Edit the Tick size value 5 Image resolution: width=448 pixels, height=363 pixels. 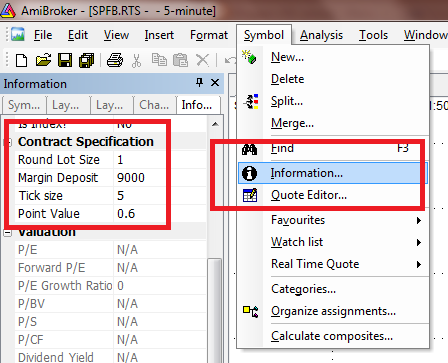[x=160, y=196]
